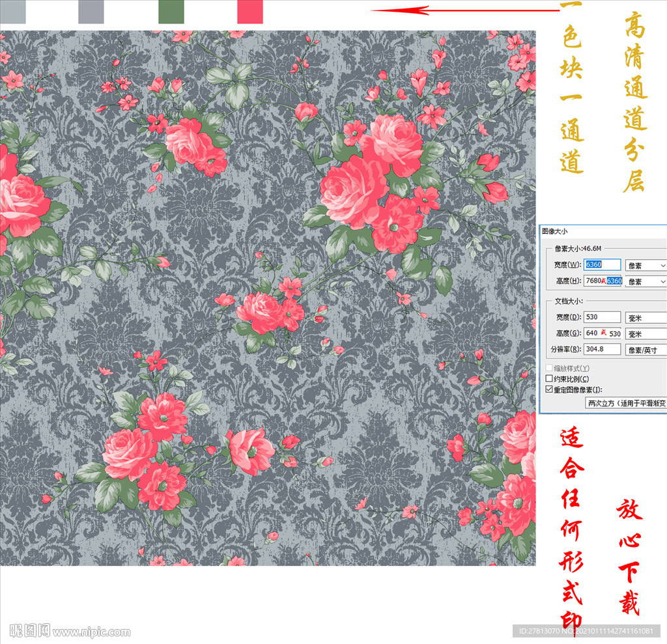Click the document 宽度(D) field showing 530

click(x=602, y=317)
